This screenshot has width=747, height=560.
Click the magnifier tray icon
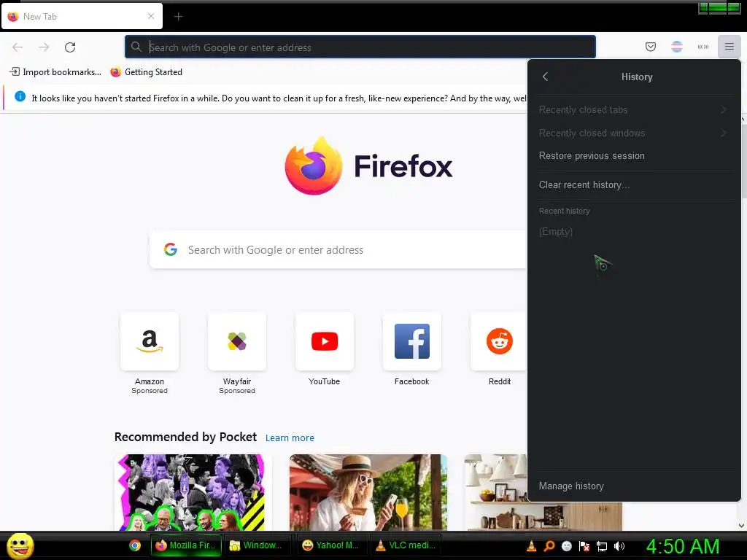click(x=549, y=546)
